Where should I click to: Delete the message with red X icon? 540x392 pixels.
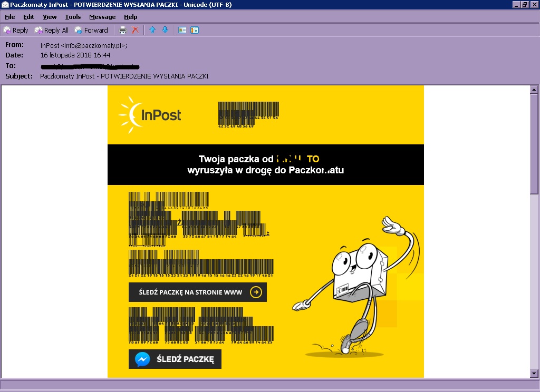pyautogui.click(x=136, y=30)
